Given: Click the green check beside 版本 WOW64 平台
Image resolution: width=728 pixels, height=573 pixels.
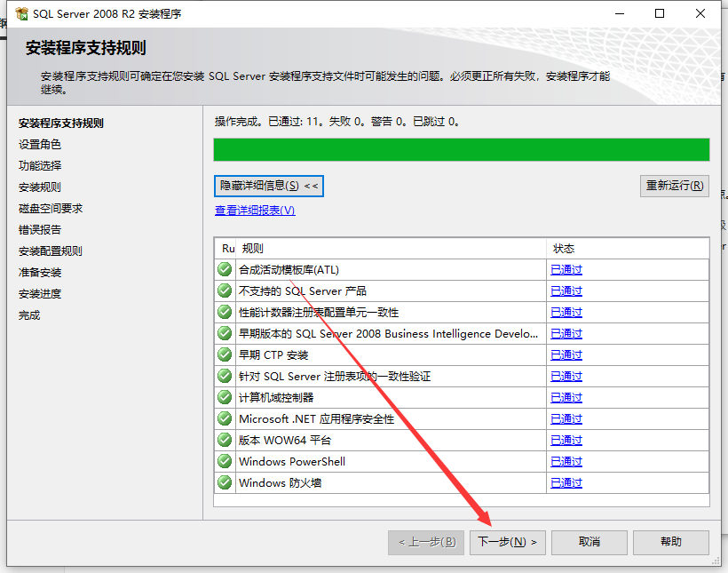Looking at the screenshot, I should tap(225, 440).
